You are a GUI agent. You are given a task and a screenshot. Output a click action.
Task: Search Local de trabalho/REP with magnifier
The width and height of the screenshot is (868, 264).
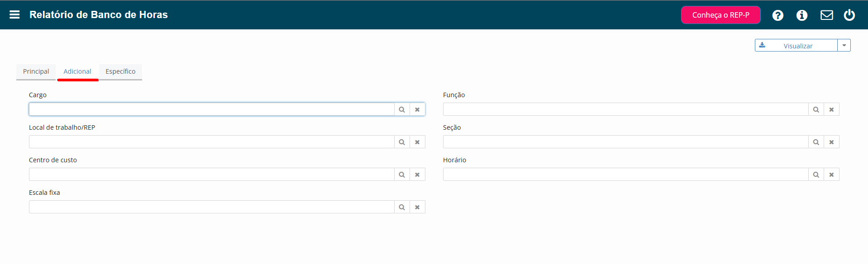(x=402, y=142)
